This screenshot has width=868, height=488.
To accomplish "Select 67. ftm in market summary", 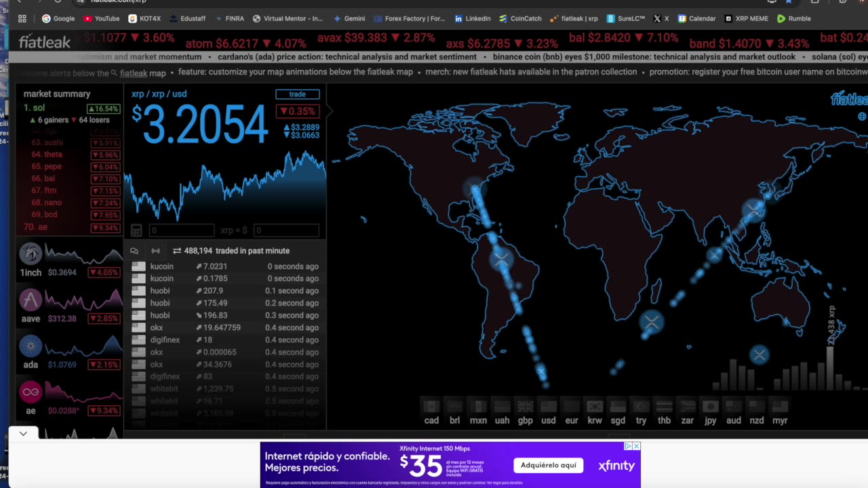I will pyautogui.click(x=44, y=190).
